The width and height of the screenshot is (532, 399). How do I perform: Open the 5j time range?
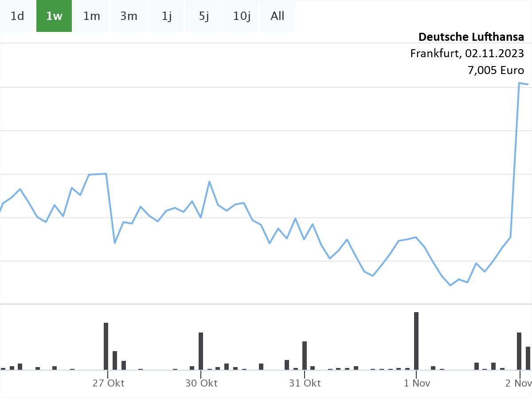[203, 16]
